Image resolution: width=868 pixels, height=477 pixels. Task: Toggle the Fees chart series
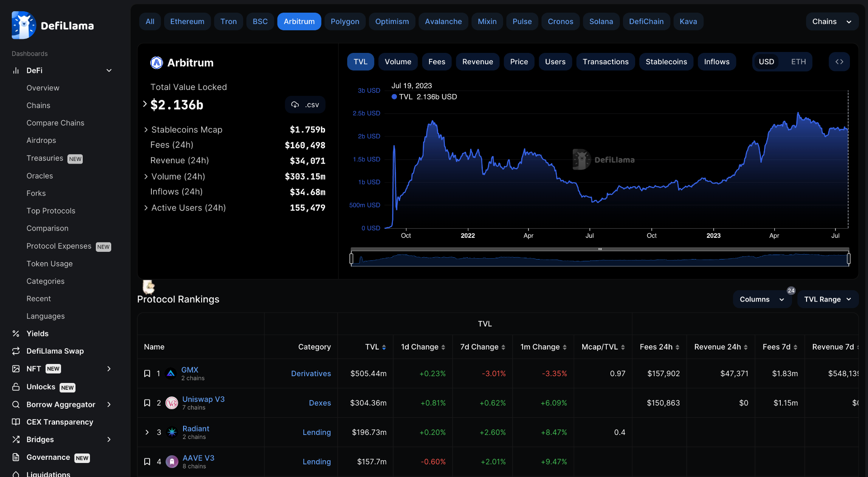[437, 62]
